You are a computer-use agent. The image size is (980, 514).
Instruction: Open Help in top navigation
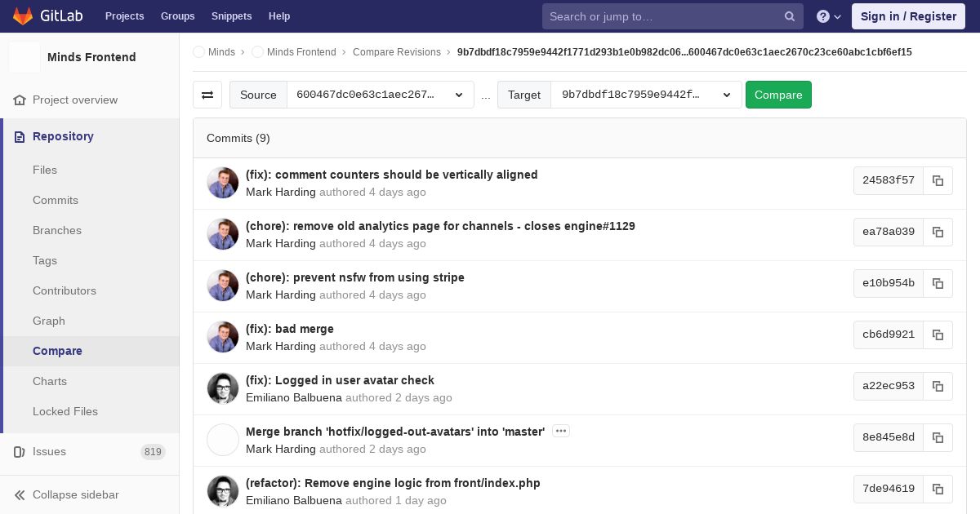[x=279, y=16]
